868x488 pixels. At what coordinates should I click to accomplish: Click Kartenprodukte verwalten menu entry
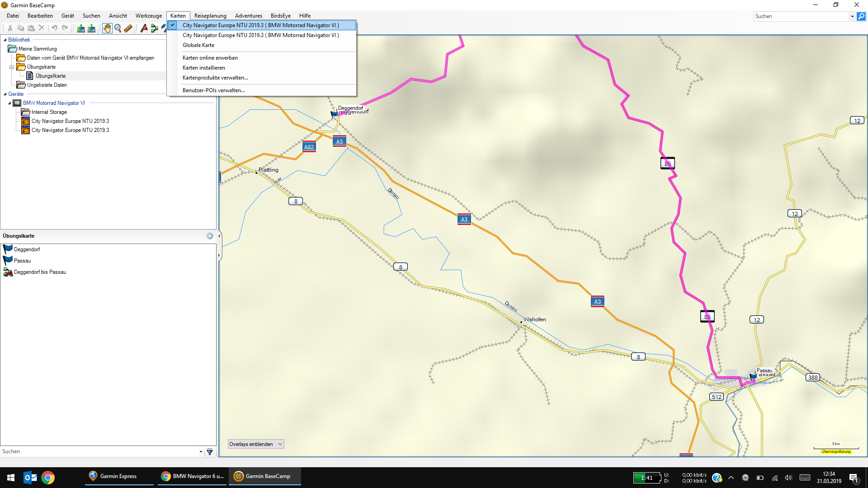pos(215,78)
